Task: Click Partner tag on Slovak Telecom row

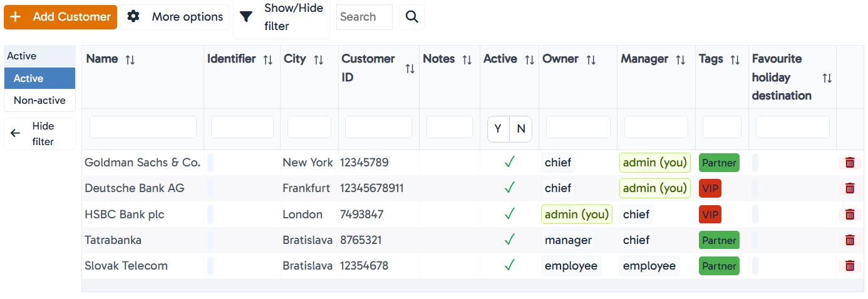Action: point(719,266)
